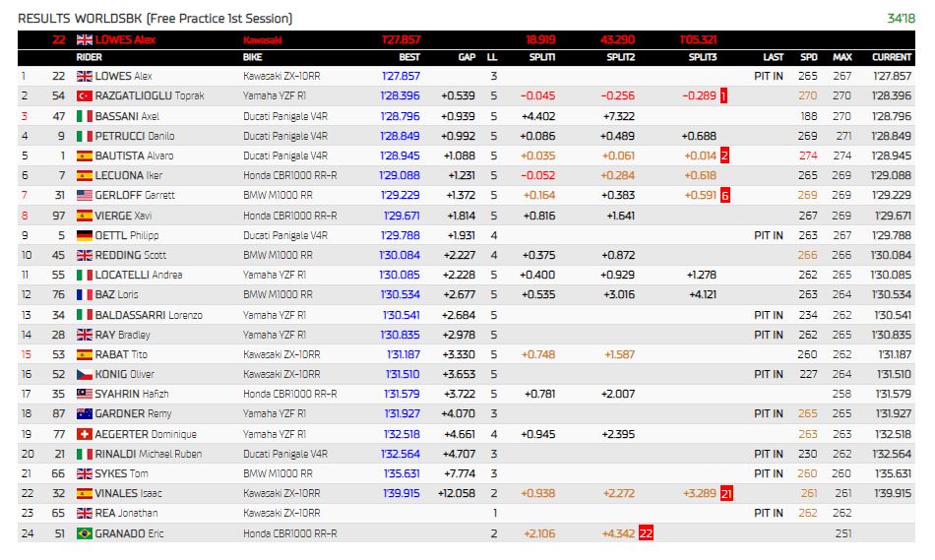Screen dimensions: 935x560
Task: Click the Swiss flag next to Aegerter
Action: pyautogui.click(x=84, y=434)
